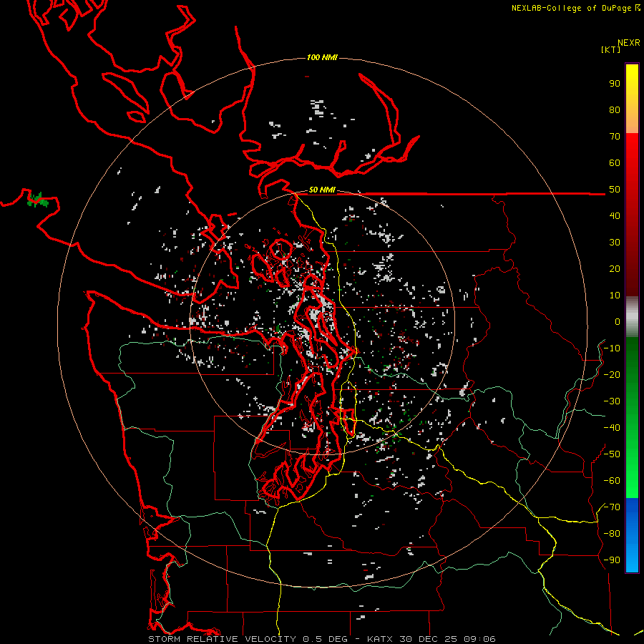
Task: Click the 100 NMI range ring label
Action: 322,57
